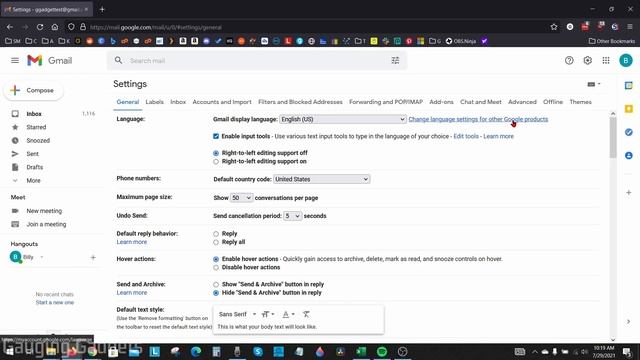Click Start a new one chat link
The height and width of the screenshot is (360, 640).
coord(55,302)
